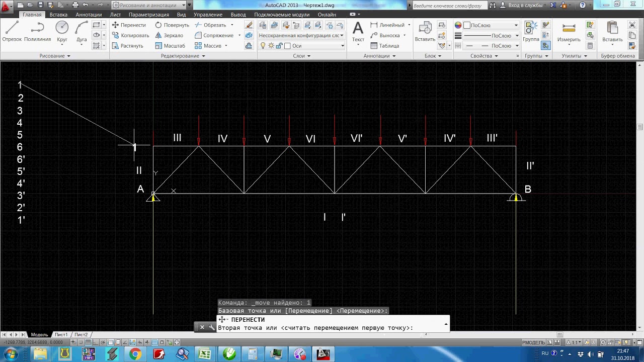Click the Группа group tool
Screen dimensions: 644x362
pyautogui.click(x=531, y=31)
